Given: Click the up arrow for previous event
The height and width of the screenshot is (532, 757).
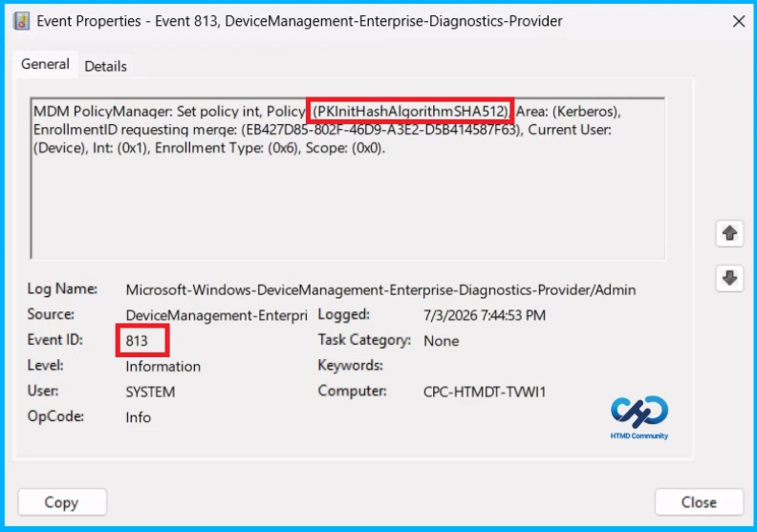Looking at the screenshot, I should 729,233.
